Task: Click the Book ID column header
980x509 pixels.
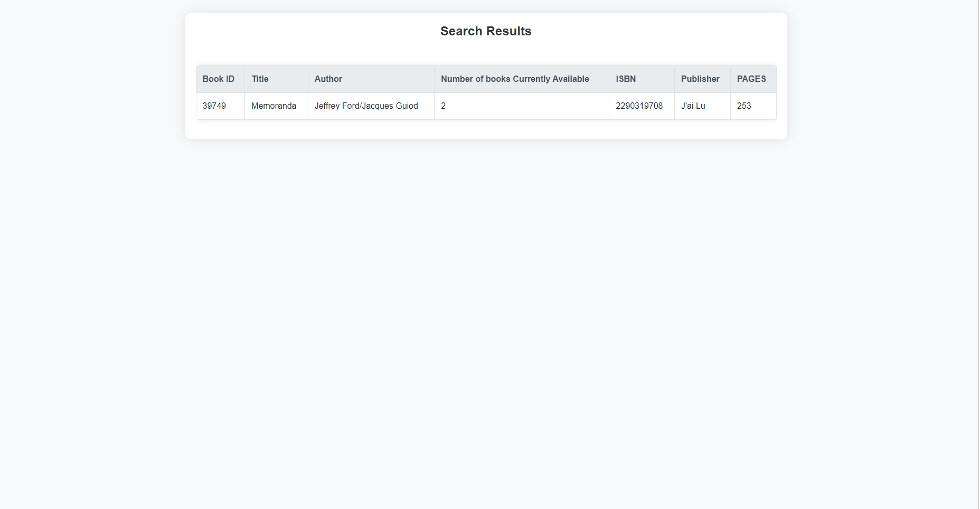Action: pos(218,79)
